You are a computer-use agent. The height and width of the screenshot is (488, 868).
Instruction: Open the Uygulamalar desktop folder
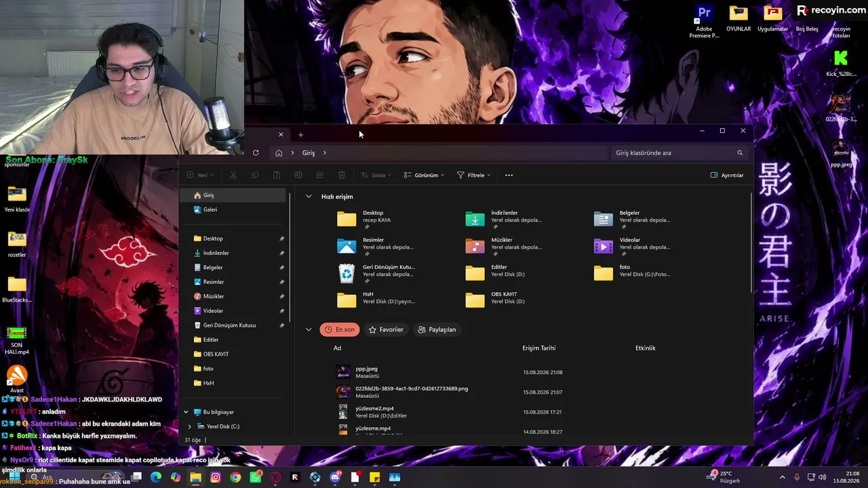[772, 18]
